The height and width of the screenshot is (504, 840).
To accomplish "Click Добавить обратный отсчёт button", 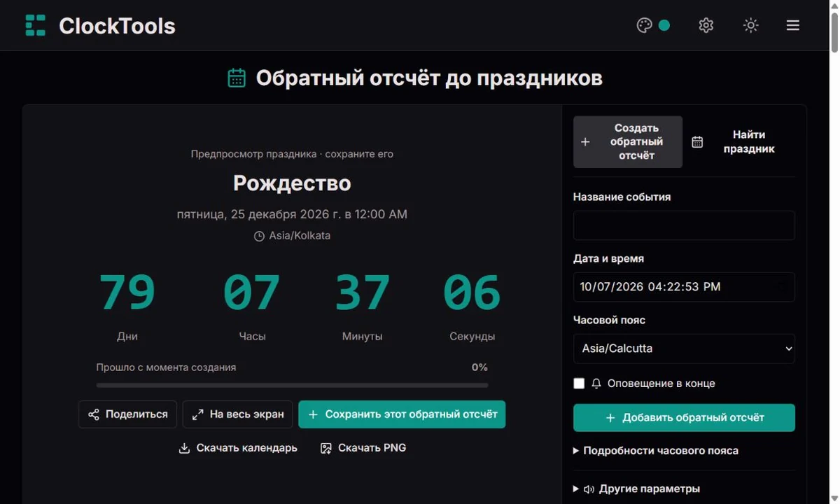I will pyautogui.click(x=684, y=417).
